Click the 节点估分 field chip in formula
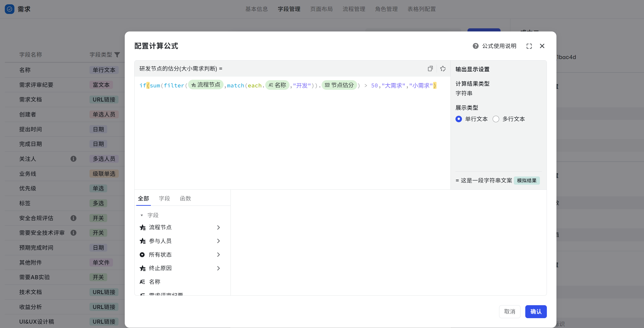The height and width of the screenshot is (328, 644). click(339, 85)
